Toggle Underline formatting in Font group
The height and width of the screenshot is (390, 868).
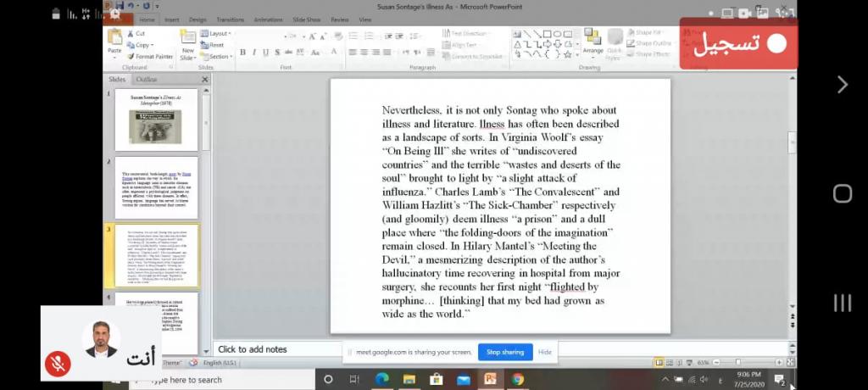click(266, 53)
